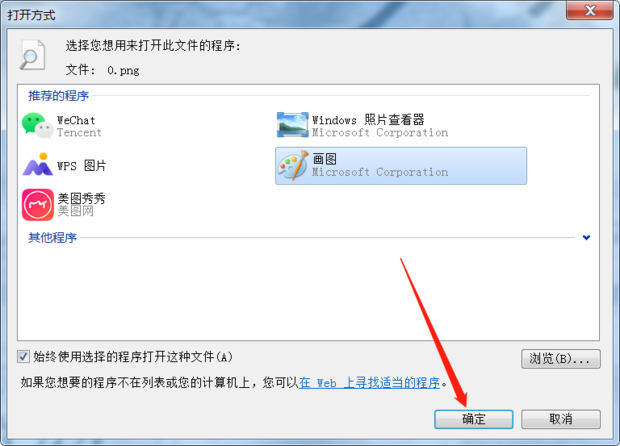
Task: Cancel with the 取消 button
Action: [x=561, y=419]
